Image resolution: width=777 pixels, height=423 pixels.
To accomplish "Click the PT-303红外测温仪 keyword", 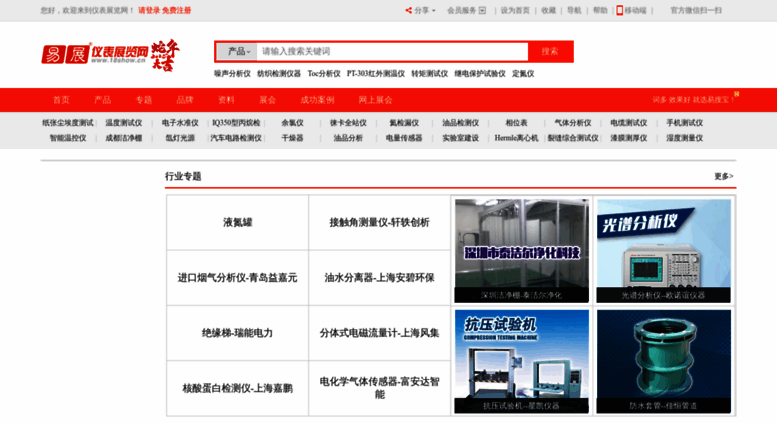I will pyautogui.click(x=376, y=74).
